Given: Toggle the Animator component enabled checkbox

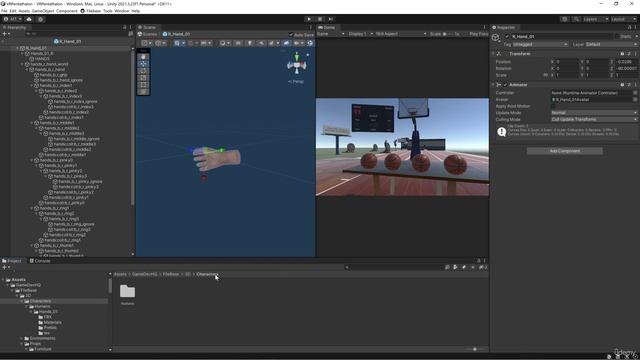Looking at the screenshot, I should (x=505, y=85).
